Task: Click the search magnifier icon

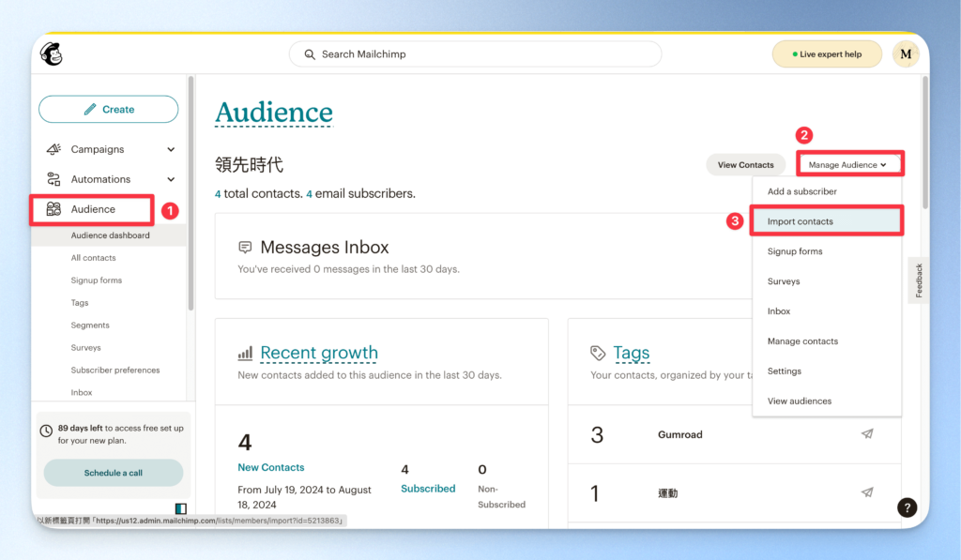Action: pyautogui.click(x=310, y=54)
